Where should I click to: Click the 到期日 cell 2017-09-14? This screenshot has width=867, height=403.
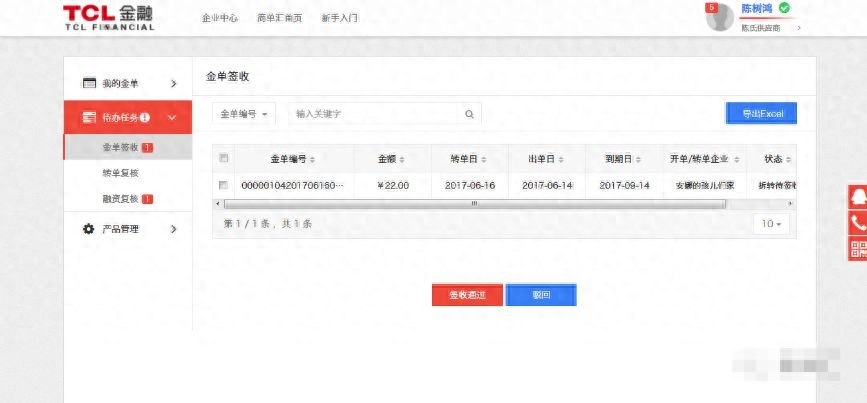click(x=624, y=186)
